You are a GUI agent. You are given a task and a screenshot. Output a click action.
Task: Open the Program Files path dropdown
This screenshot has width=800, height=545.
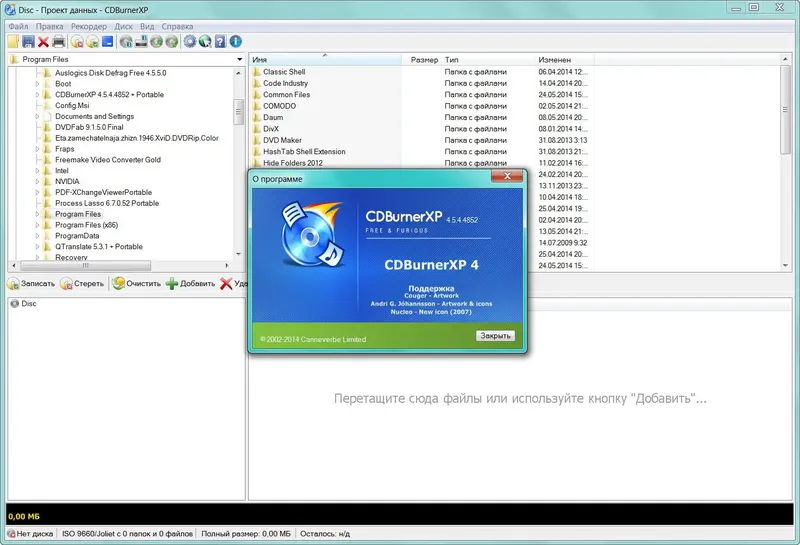pos(239,60)
